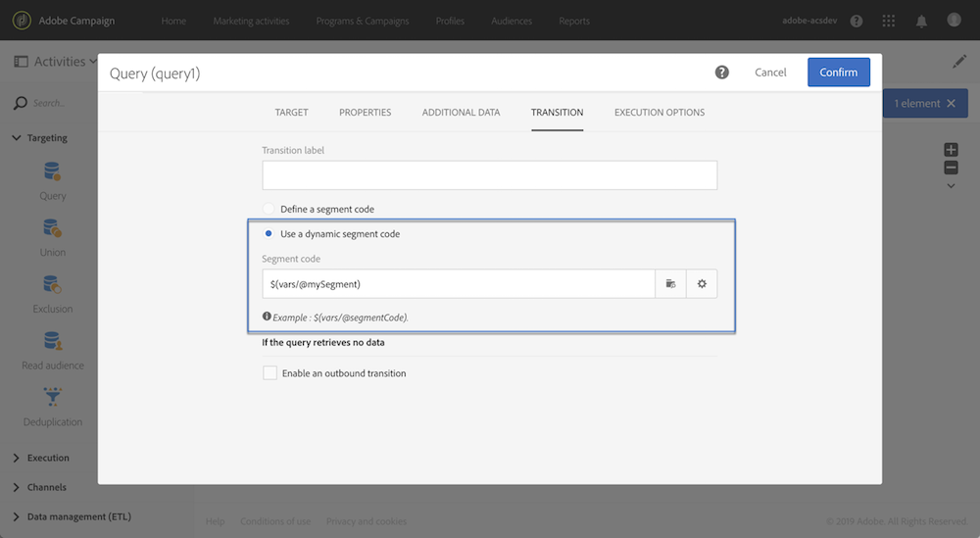
Task: Select the Query activity icon
Action: 53,171
